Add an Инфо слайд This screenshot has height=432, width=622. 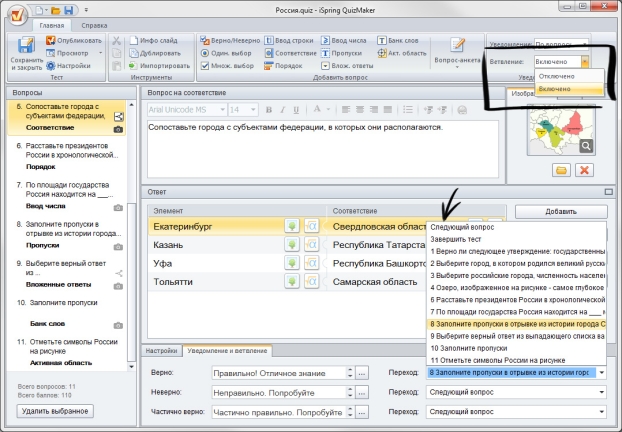pyautogui.click(x=154, y=40)
